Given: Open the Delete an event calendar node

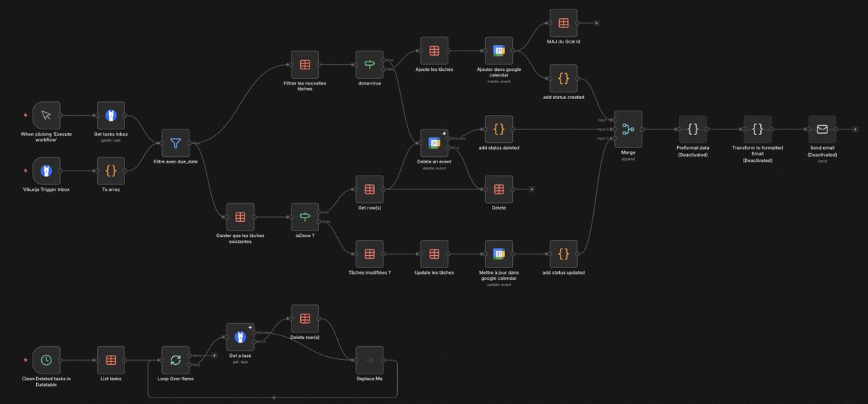Looking at the screenshot, I should coord(434,143).
